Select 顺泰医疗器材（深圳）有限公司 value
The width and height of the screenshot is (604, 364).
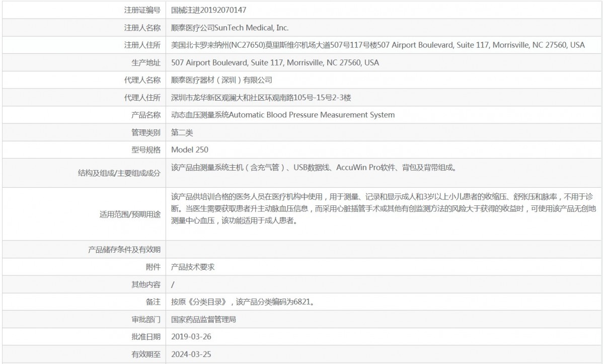[221, 80]
